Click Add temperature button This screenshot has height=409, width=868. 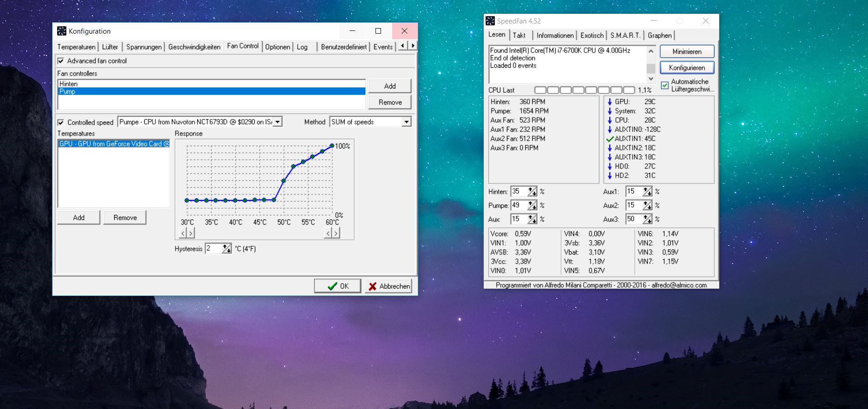(79, 217)
